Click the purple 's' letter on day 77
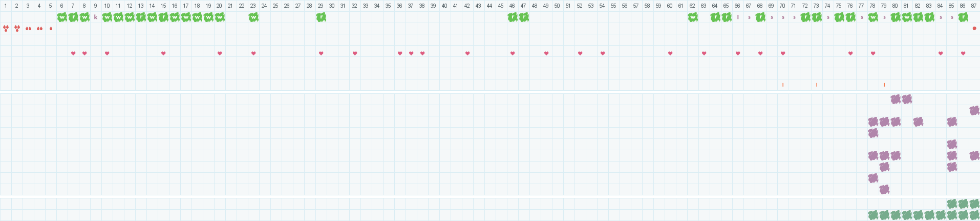This screenshot has width=980, height=221. pos(862,17)
